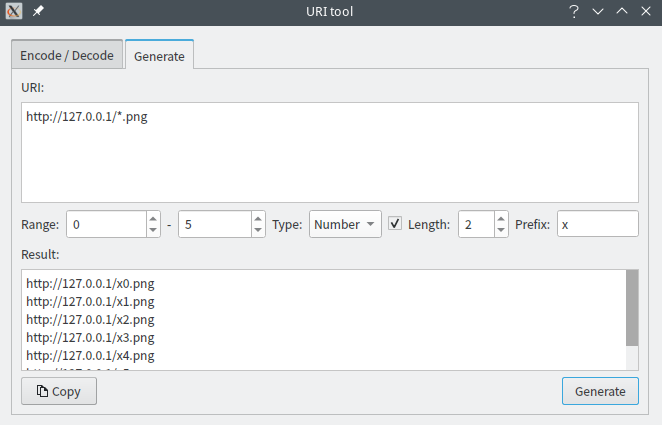Decrease the Range end value
This screenshot has height=425, width=662.
[x=258, y=230]
